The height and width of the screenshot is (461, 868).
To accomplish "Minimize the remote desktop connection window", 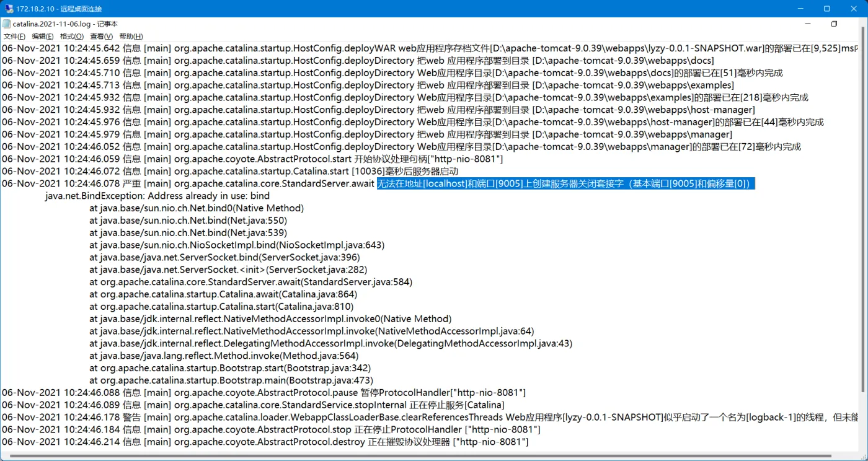I will [800, 9].
